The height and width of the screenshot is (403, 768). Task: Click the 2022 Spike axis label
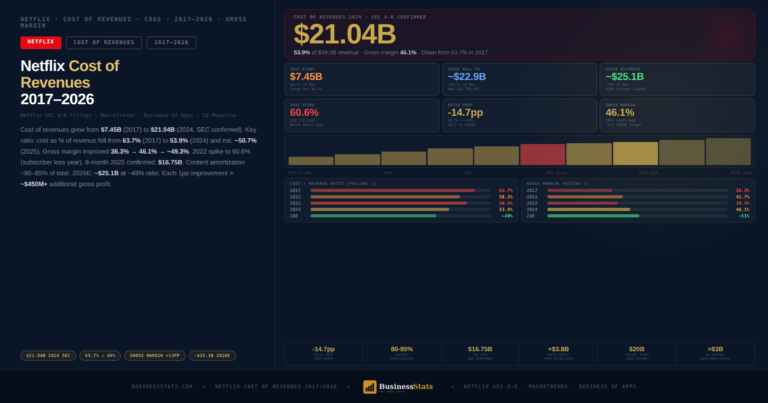(555, 173)
